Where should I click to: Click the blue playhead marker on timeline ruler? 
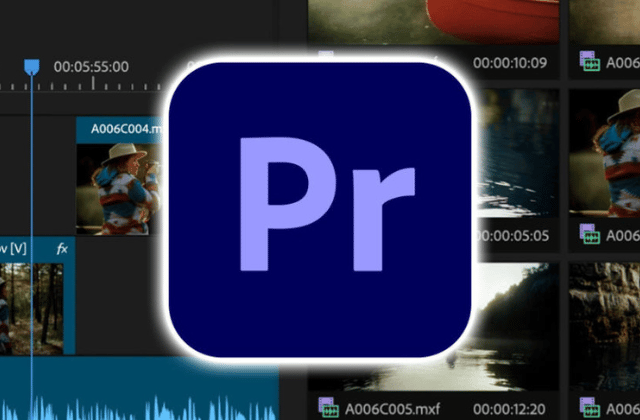[32, 67]
